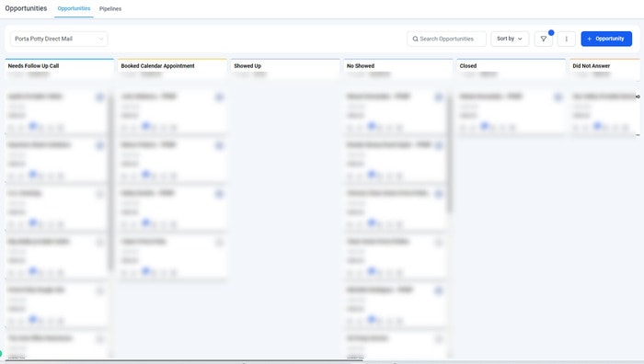Image resolution: width=644 pixels, height=364 pixels.
Task: Open the Sort by dropdown
Action: click(510, 39)
